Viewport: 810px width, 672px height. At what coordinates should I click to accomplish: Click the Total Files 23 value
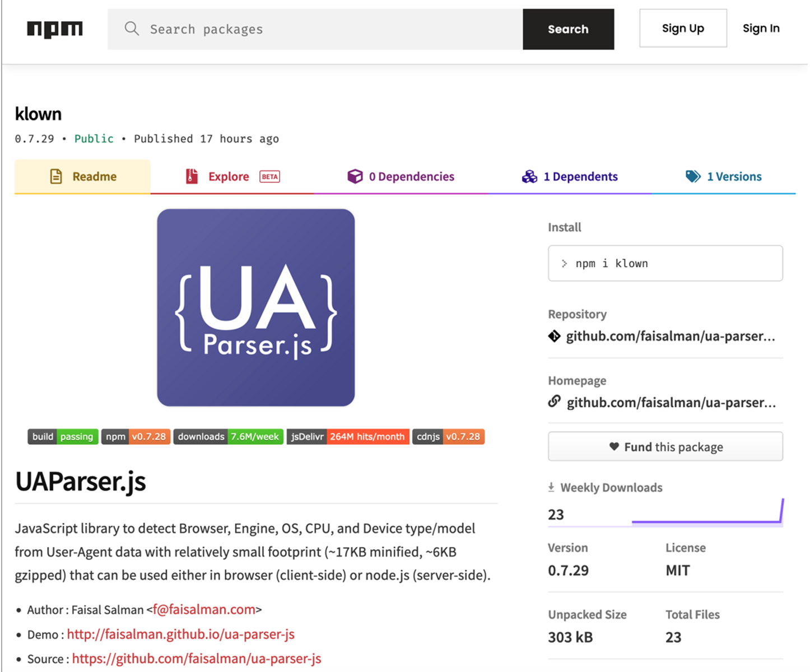[673, 637]
